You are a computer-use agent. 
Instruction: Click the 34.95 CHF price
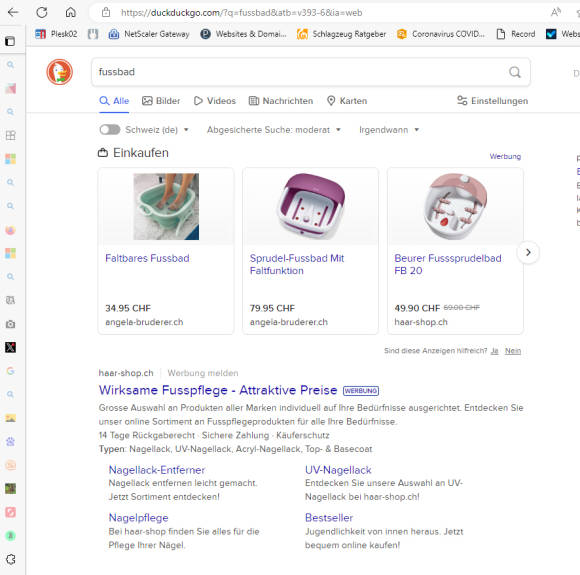(x=128, y=308)
